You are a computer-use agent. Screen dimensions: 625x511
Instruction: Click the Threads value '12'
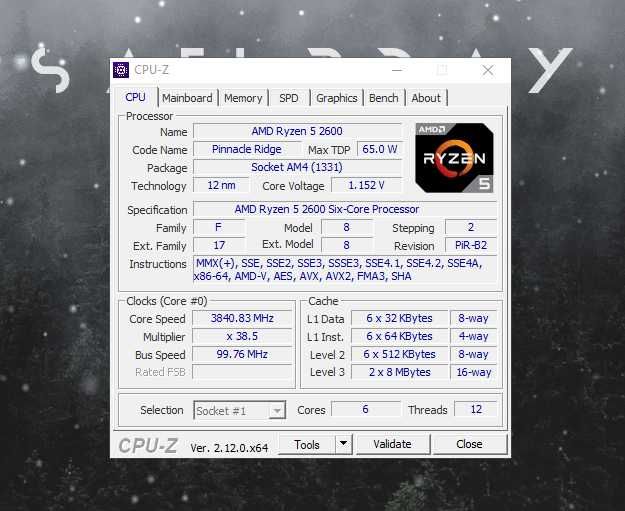point(476,409)
